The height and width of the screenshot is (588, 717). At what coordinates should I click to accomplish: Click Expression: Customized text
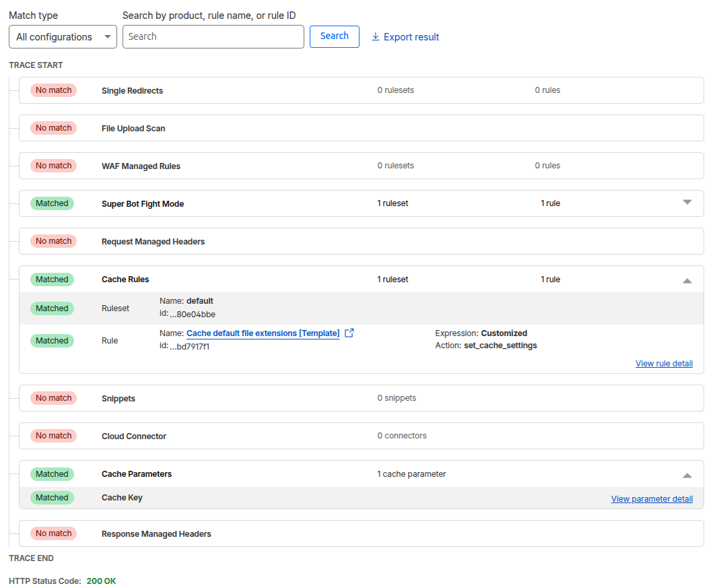tap(481, 333)
